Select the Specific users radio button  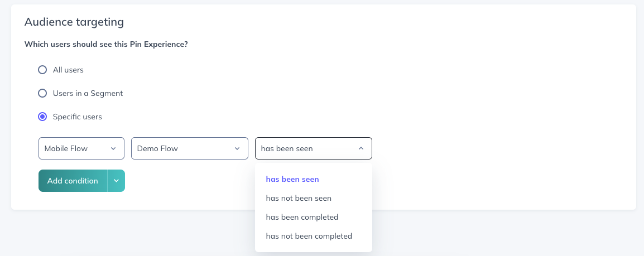coord(42,117)
